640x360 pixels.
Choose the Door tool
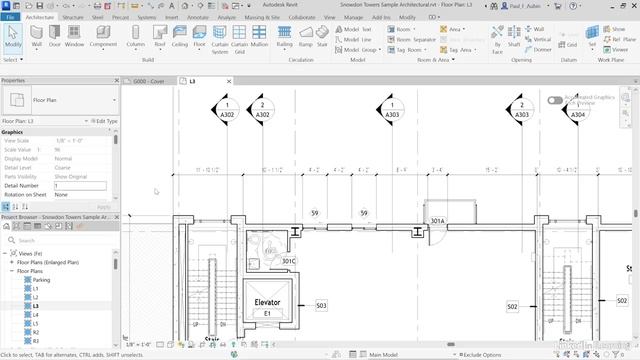55,37
